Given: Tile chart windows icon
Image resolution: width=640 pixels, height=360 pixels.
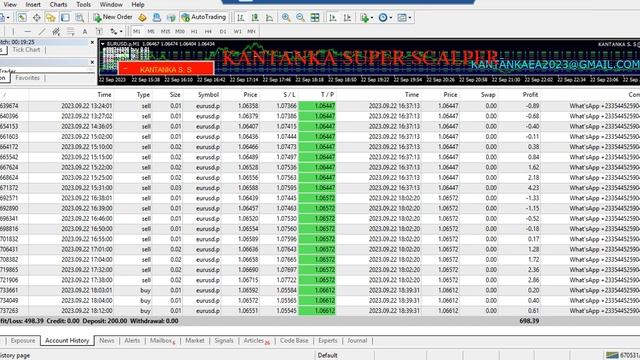Looking at the screenshot, I should [x=315, y=17].
